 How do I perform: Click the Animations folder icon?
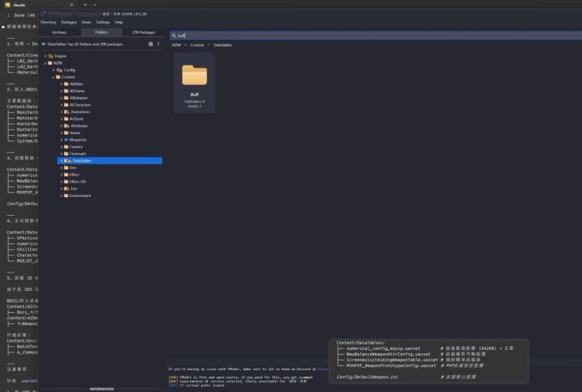point(66,112)
